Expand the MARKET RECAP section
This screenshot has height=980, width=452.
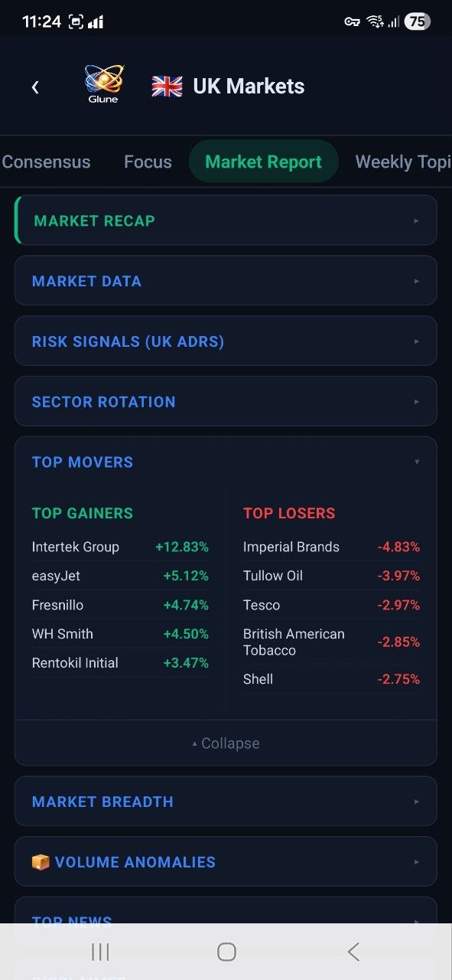point(226,220)
